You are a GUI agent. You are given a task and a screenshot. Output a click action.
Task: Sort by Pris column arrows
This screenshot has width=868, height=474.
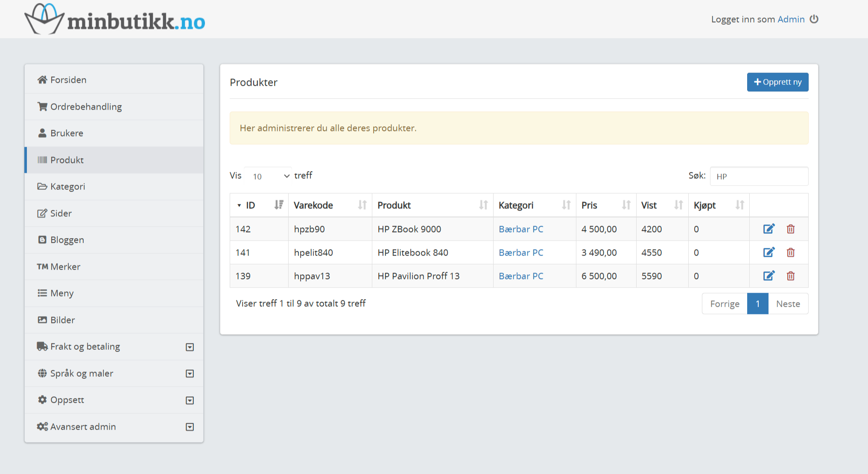[626, 205]
